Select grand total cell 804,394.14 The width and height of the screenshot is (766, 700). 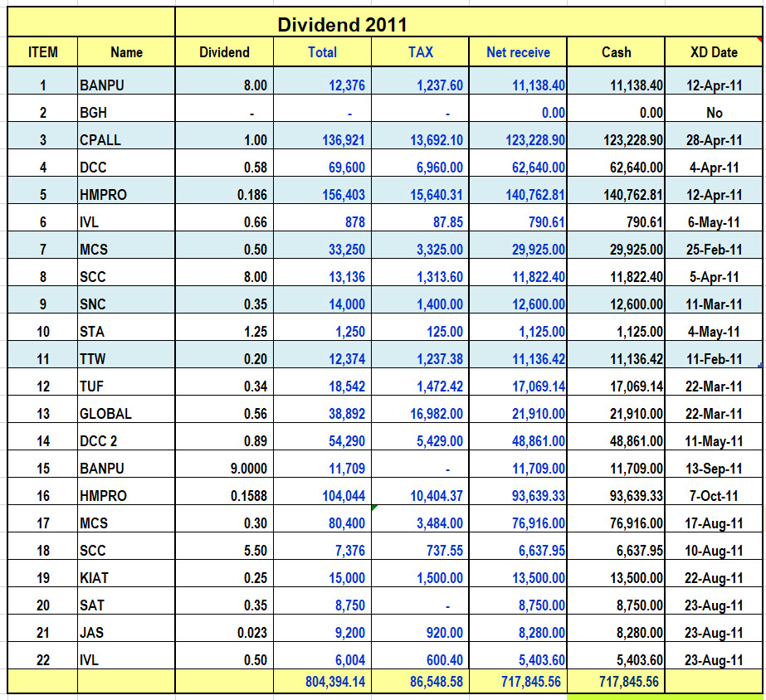point(323,681)
